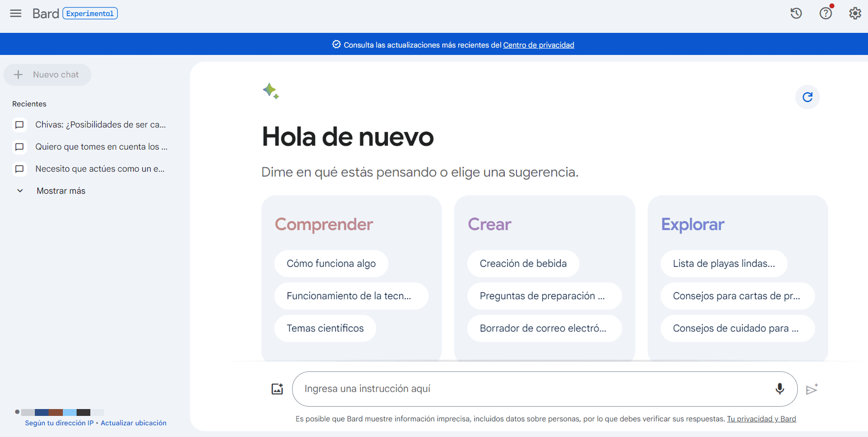
Task: Open the hamburger main menu
Action: tap(16, 13)
